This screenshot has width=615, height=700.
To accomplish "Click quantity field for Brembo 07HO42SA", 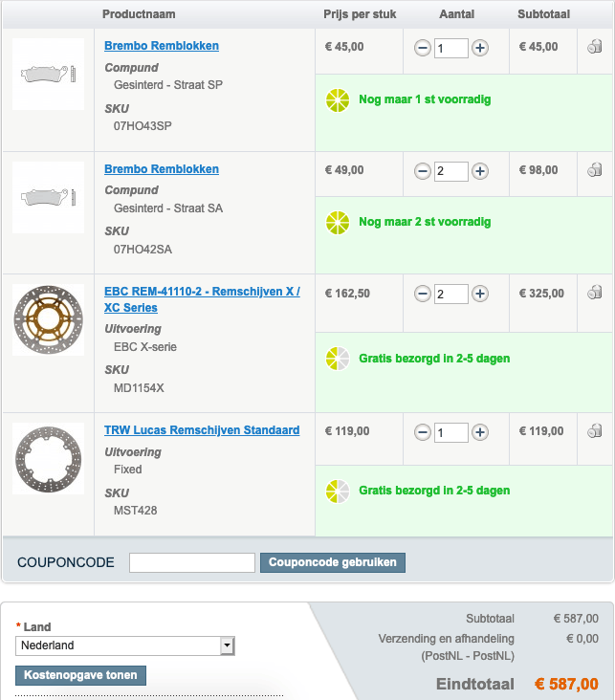I will point(450,171).
